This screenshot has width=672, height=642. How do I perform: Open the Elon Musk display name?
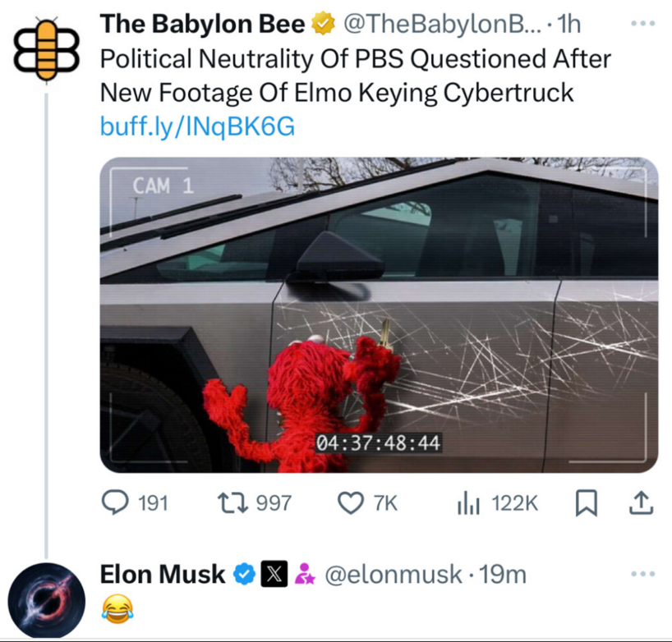tap(162, 575)
